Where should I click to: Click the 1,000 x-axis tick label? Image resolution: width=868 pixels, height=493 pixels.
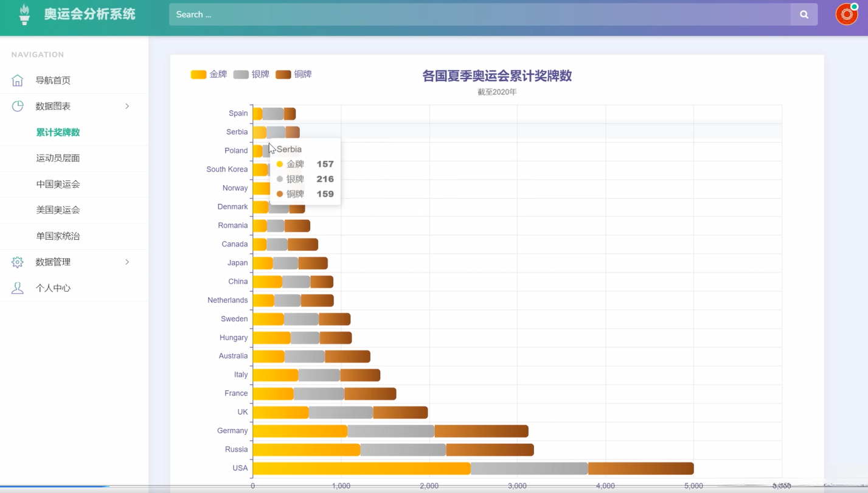pyautogui.click(x=341, y=486)
